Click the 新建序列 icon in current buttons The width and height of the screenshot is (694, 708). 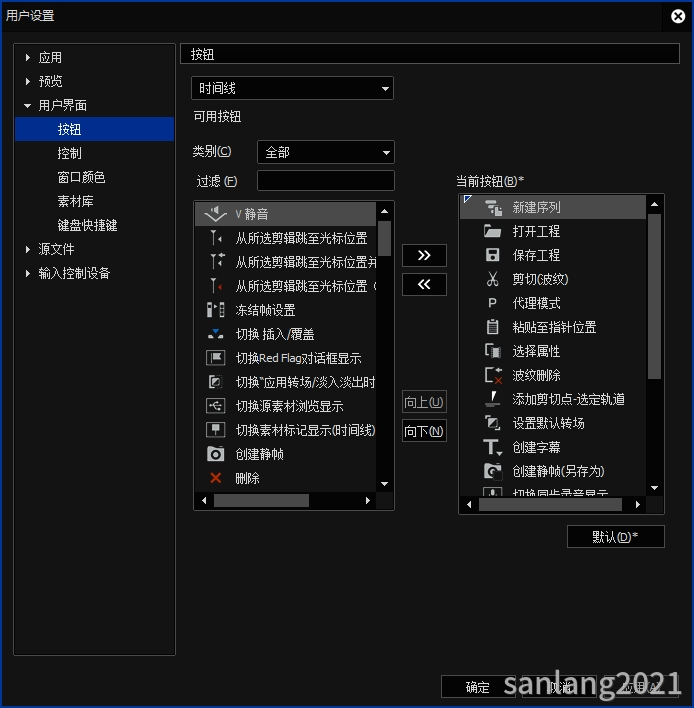point(493,208)
